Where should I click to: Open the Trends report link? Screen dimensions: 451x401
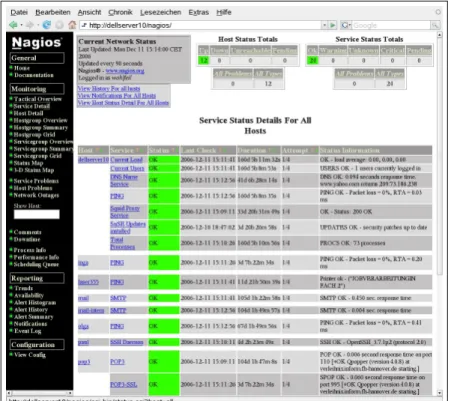(23, 288)
